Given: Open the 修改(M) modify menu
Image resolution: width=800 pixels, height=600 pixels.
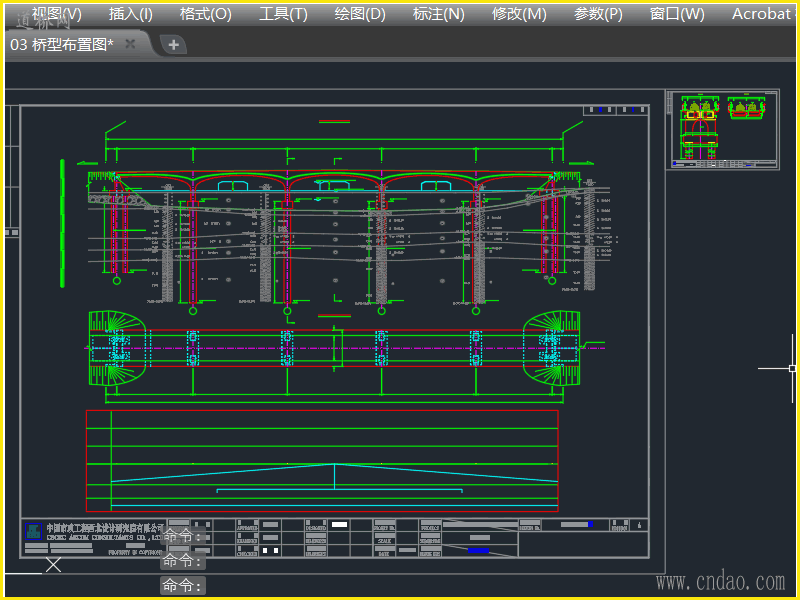Looking at the screenshot, I should pyautogui.click(x=519, y=14).
